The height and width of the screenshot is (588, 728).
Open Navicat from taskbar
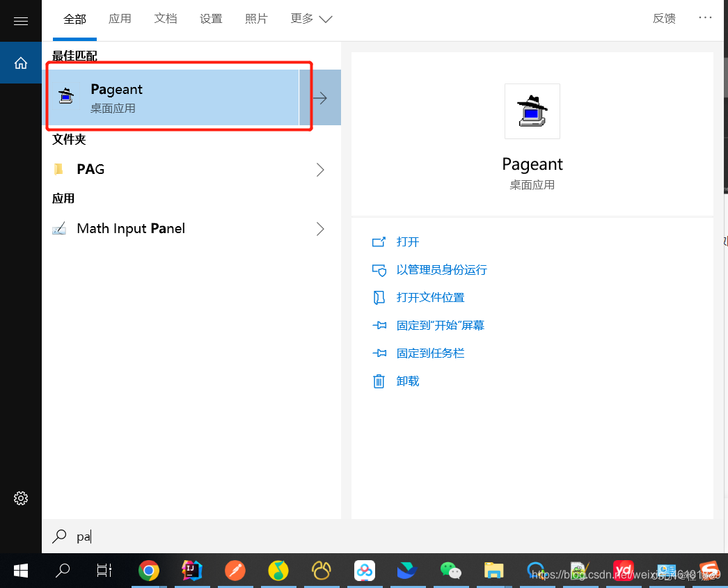[x=322, y=571]
